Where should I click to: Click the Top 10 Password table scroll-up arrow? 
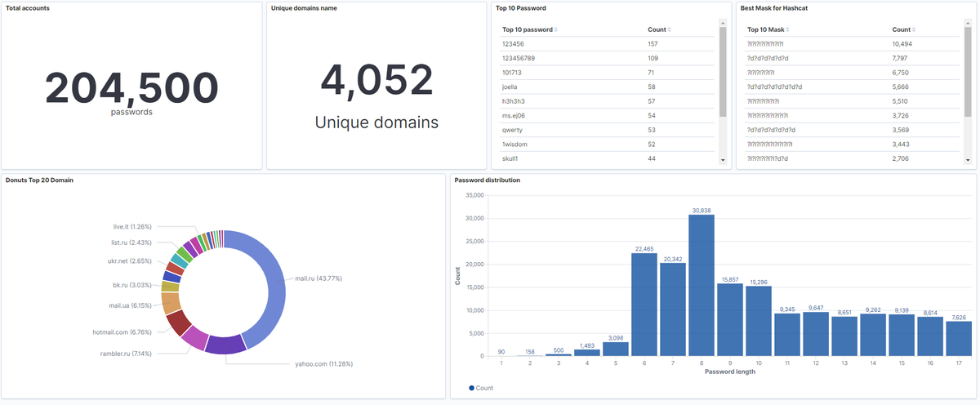pos(723,24)
